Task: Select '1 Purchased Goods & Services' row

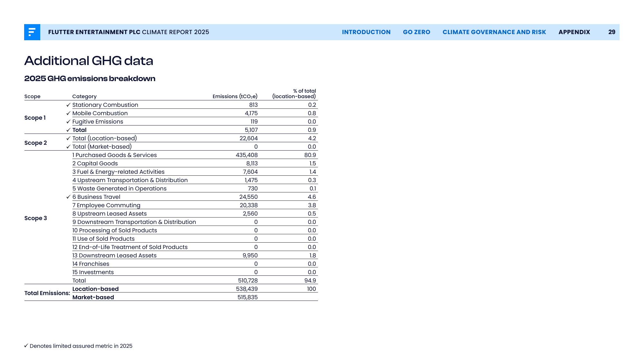Action: (195, 155)
